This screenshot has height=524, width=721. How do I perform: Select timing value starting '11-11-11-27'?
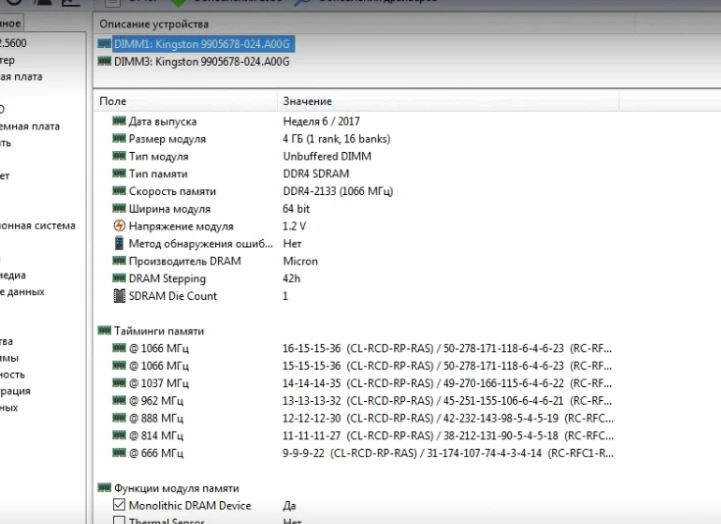(x=448, y=436)
